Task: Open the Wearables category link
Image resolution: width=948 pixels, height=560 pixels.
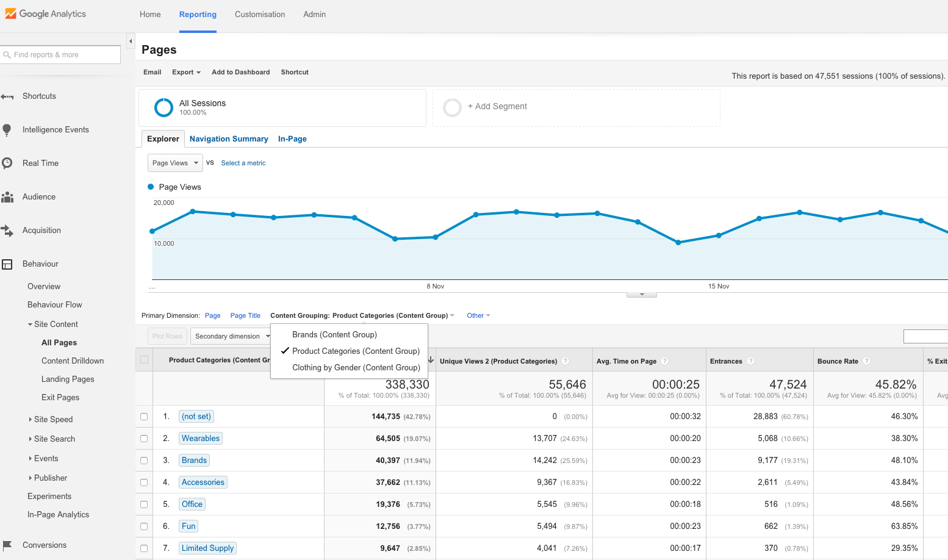Action: pos(201,439)
